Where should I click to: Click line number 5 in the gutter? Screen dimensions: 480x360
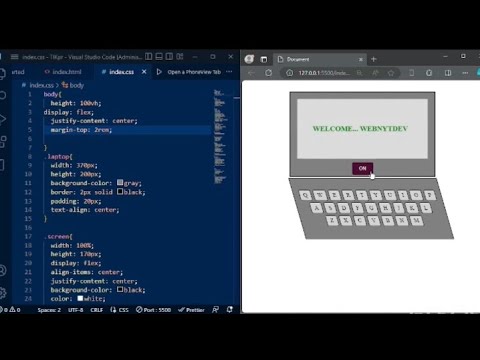[30, 130]
